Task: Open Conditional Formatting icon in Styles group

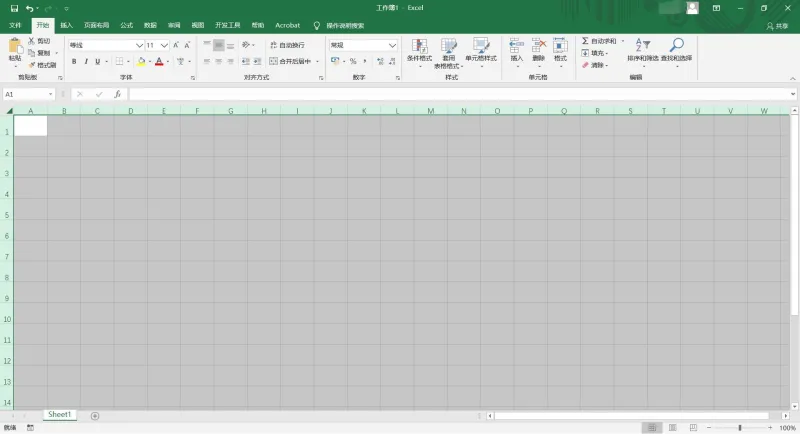Action: 419,45
